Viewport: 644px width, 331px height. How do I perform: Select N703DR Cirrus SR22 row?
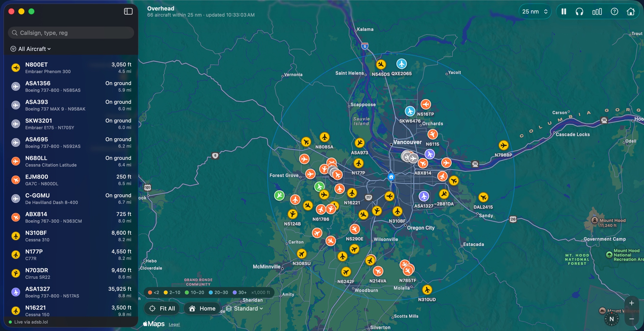pyautogui.click(x=71, y=273)
